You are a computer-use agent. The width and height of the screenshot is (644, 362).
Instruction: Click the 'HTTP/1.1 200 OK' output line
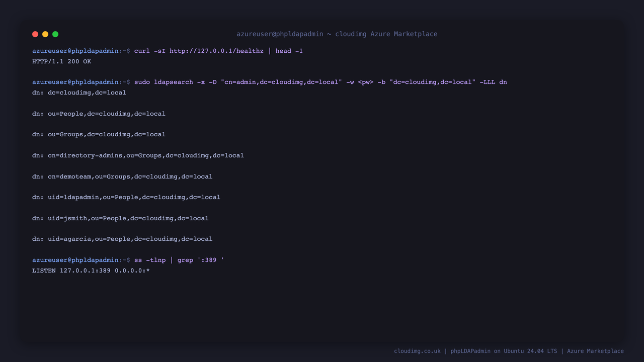(x=61, y=61)
